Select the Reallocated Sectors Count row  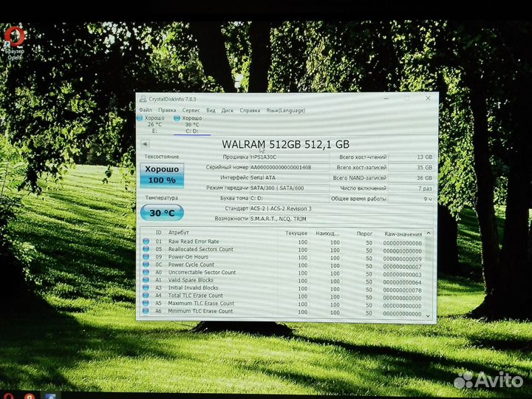(x=282, y=250)
